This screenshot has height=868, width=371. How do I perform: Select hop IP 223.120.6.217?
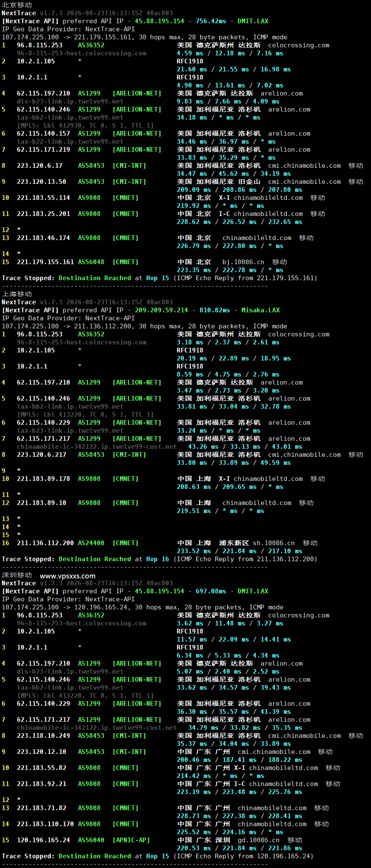pos(41,455)
